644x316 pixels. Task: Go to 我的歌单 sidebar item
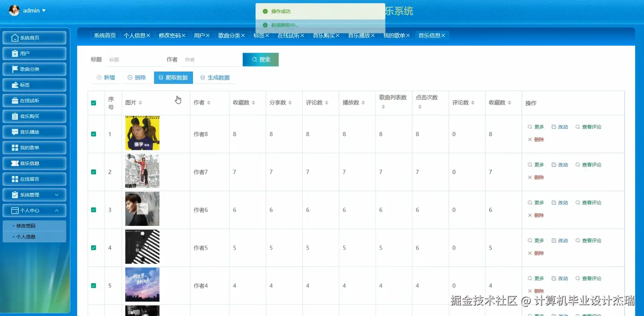click(35, 148)
